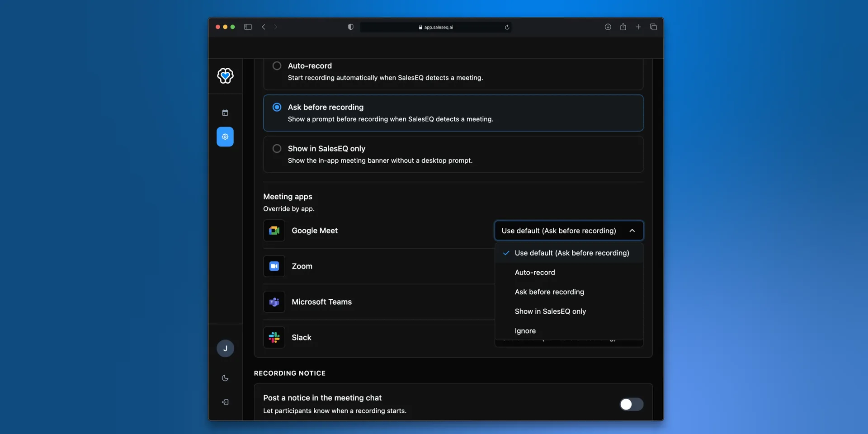This screenshot has width=868, height=434.
Task: Enable Post a notice in meeting chat toggle
Action: point(631,404)
